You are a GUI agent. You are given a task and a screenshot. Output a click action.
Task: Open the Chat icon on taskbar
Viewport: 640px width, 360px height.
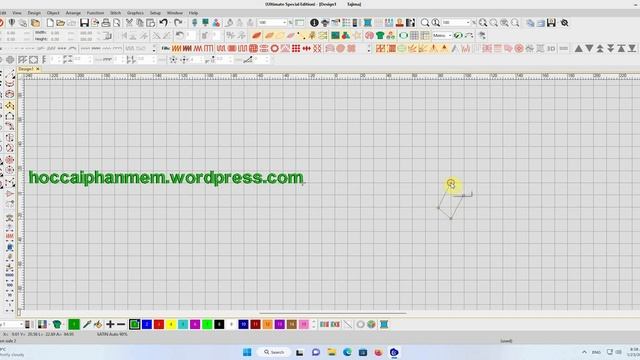tap(316, 352)
